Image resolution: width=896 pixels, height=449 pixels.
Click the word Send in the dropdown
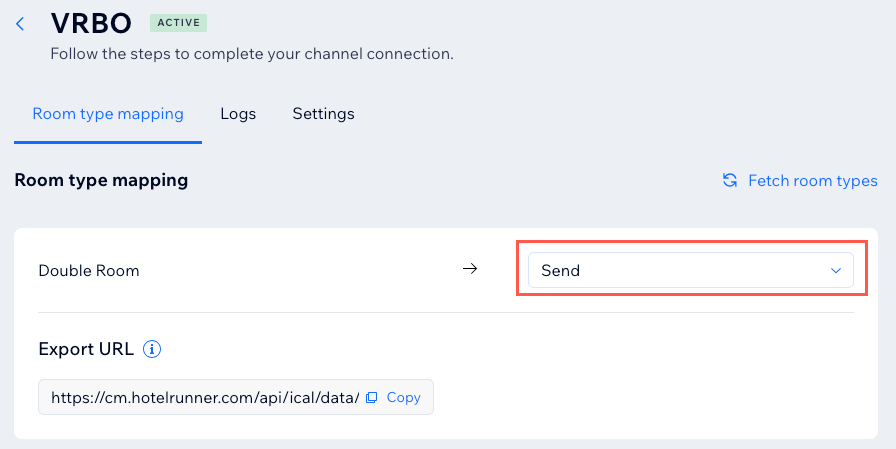[x=560, y=270]
